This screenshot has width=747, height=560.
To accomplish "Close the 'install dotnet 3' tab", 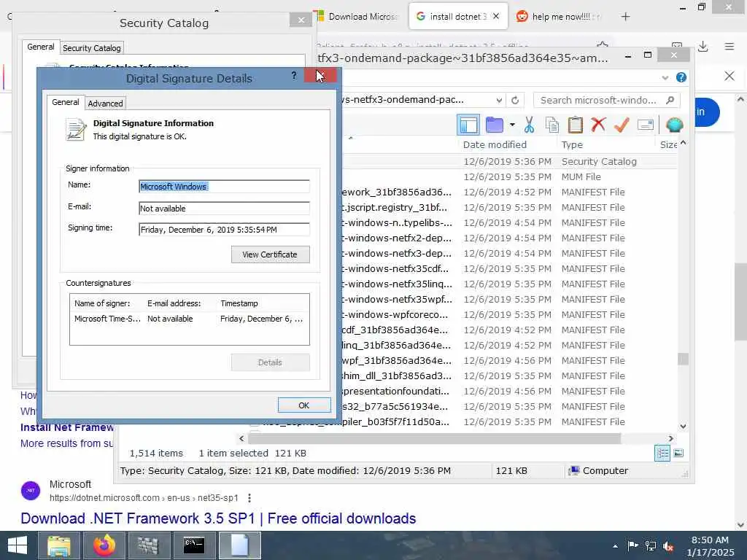I will 496,16.
